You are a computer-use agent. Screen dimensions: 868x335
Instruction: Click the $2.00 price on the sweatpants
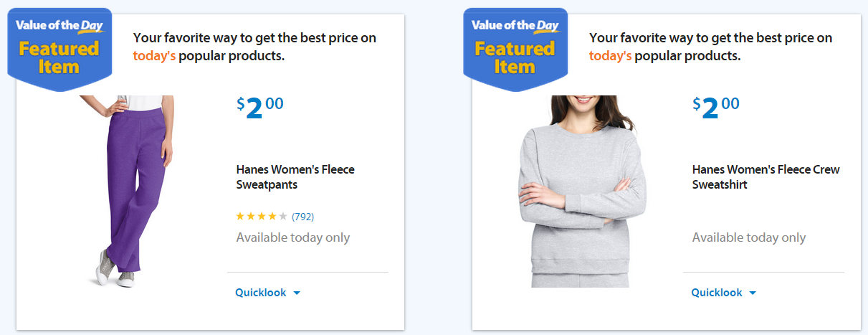coord(260,108)
